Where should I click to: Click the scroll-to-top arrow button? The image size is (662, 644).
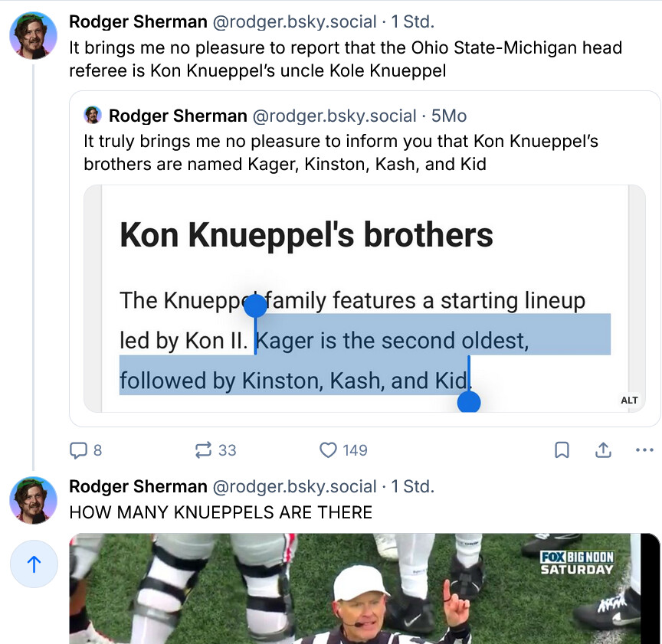[x=34, y=564]
